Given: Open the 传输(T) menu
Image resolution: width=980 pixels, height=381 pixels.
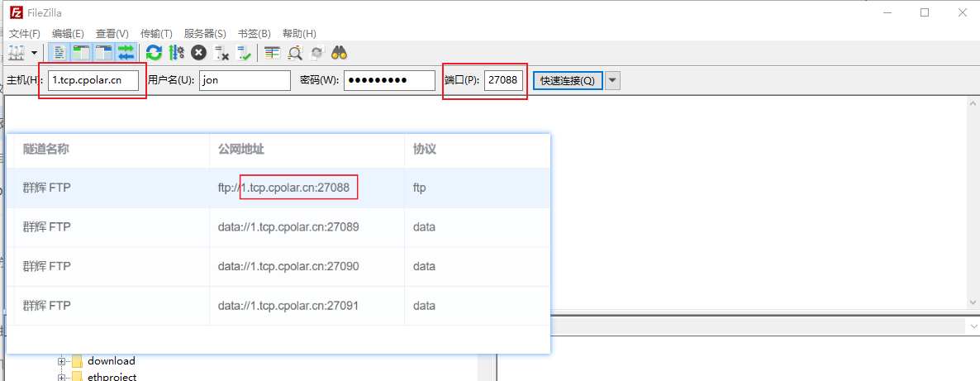Looking at the screenshot, I should (156, 33).
